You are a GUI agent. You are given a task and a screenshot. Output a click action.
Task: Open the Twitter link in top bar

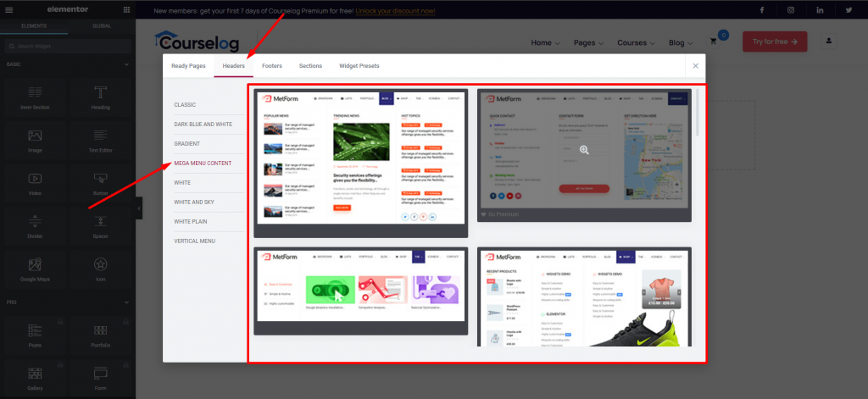coord(849,10)
